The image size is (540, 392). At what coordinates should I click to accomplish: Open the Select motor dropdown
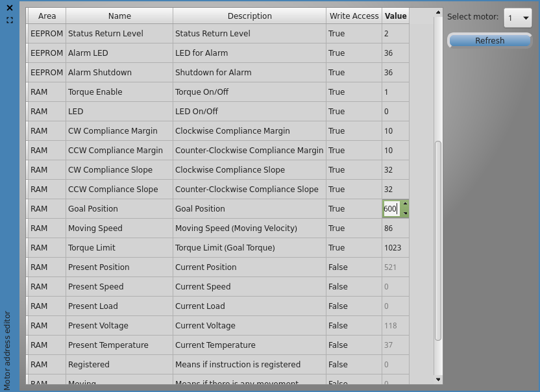pyautogui.click(x=518, y=18)
